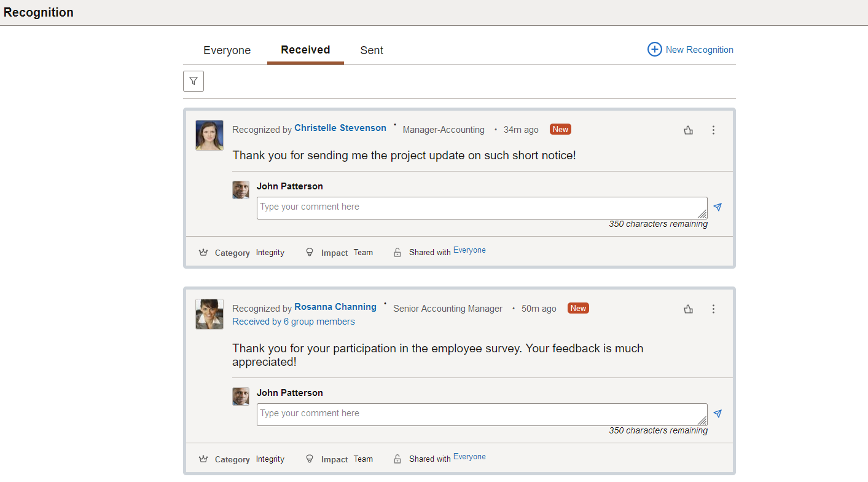
Task: Switch to the Everyone tab
Action: pos(227,50)
